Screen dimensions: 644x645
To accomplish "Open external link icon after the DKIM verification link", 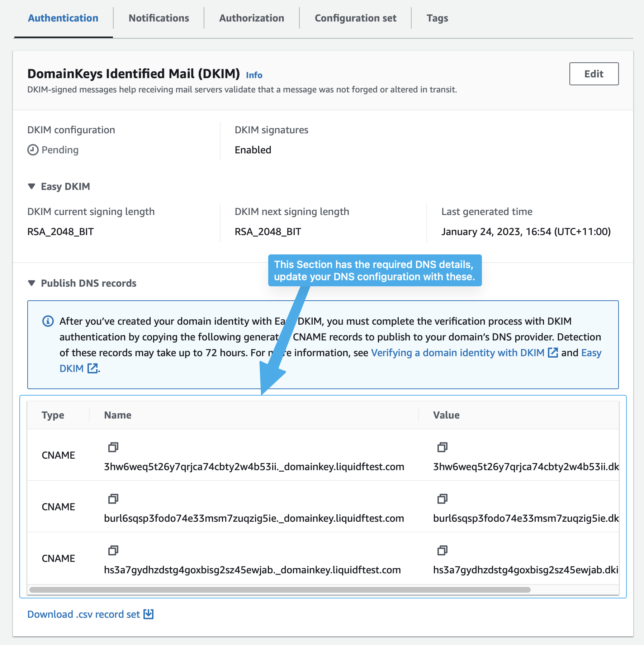I will click(x=553, y=353).
